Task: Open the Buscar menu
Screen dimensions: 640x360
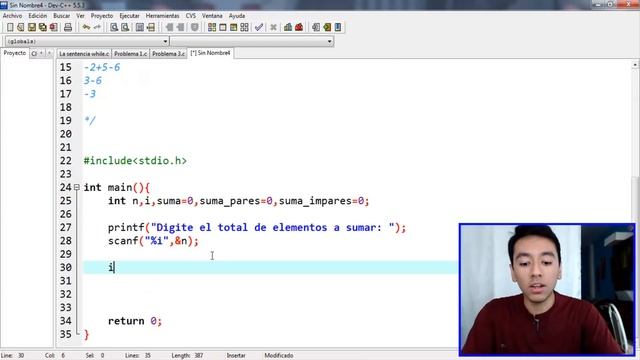Action: (62, 16)
